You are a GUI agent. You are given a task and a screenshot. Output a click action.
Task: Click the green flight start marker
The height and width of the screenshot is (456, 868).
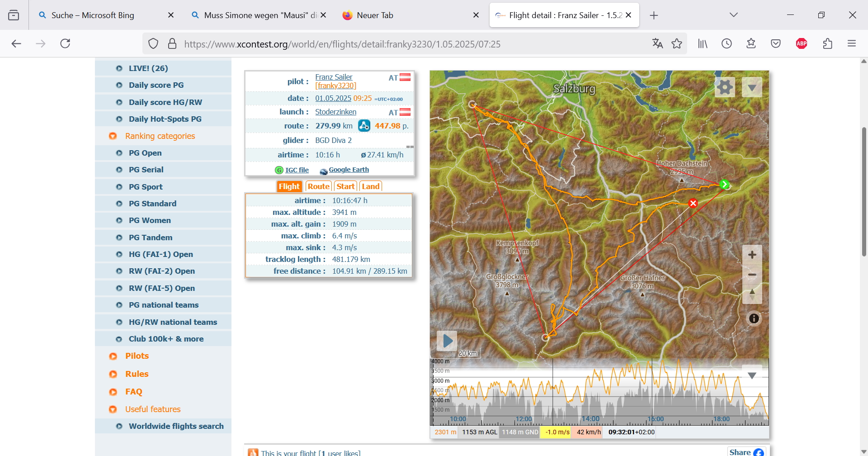pyautogui.click(x=724, y=184)
